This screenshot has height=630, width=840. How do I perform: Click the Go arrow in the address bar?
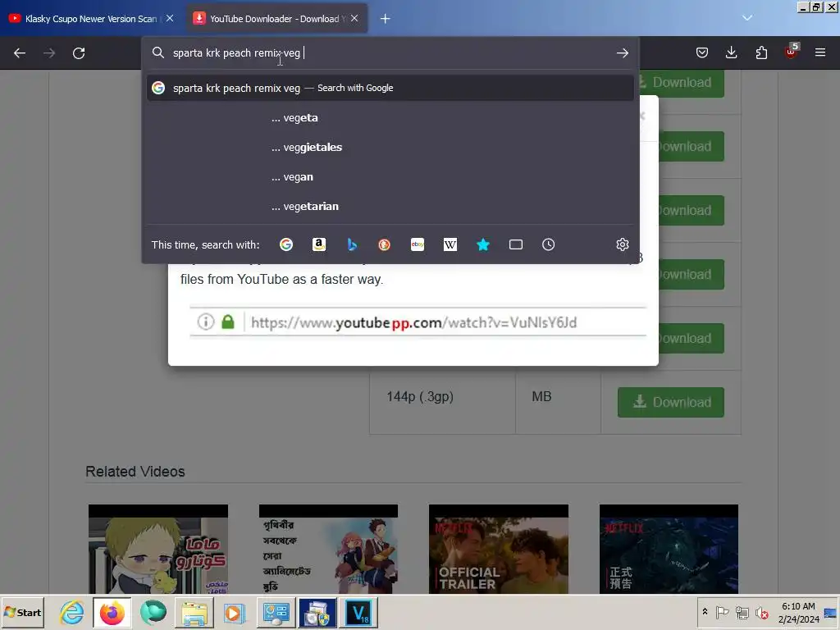pyautogui.click(x=622, y=53)
